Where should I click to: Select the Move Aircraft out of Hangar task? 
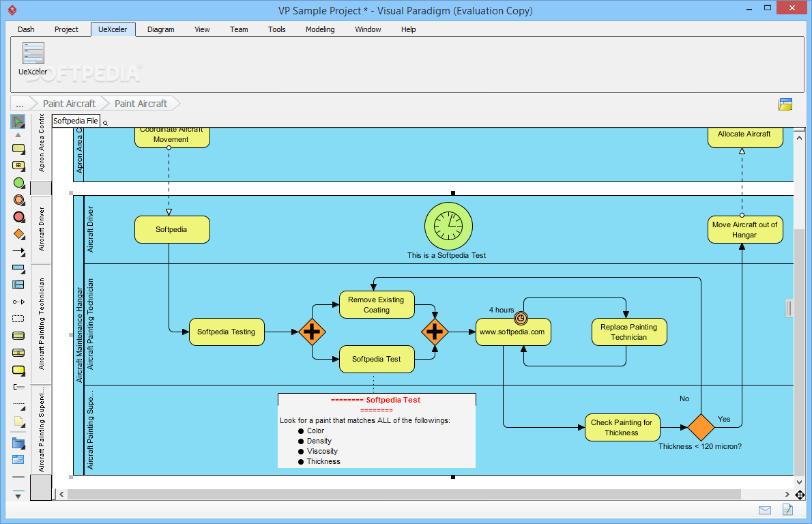(x=745, y=229)
